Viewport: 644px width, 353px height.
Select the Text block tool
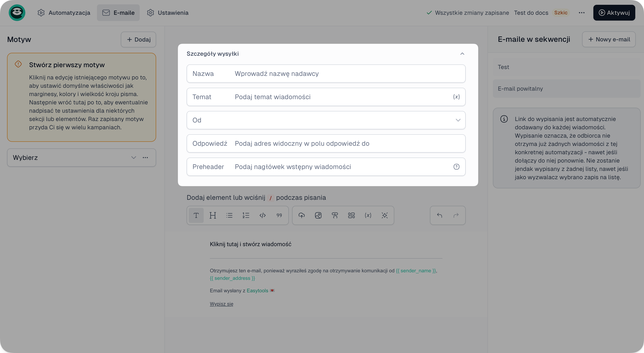[x=196, y=215]
